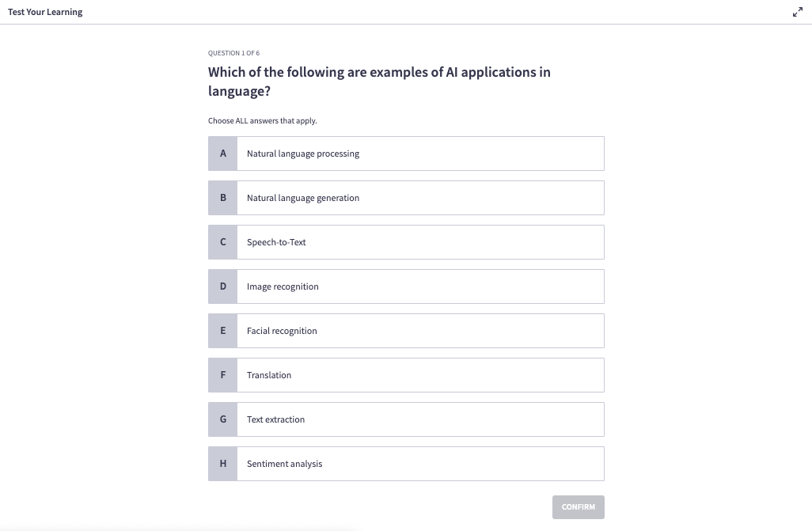Click the Question 1 of 6 label
Image resolution: width=812 pixels, height=531 pixels.
click(x=233, y=53)
